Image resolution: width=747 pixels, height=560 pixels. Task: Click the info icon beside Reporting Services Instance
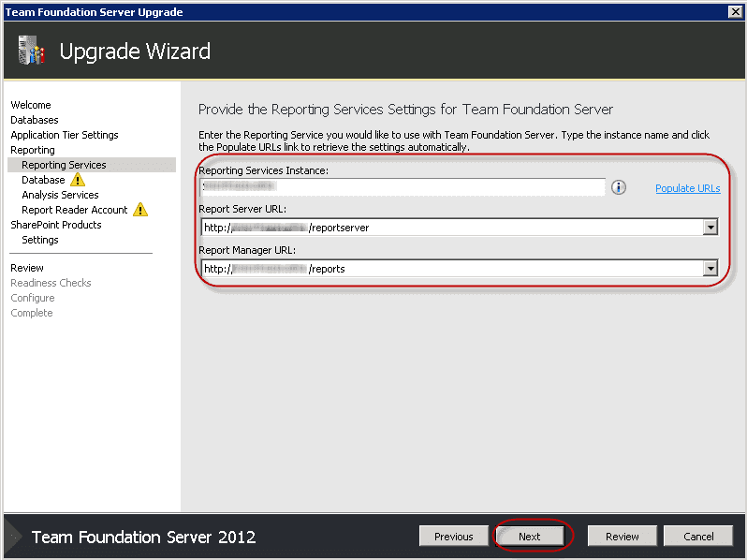pyautogui.click(x=618, y=187)
